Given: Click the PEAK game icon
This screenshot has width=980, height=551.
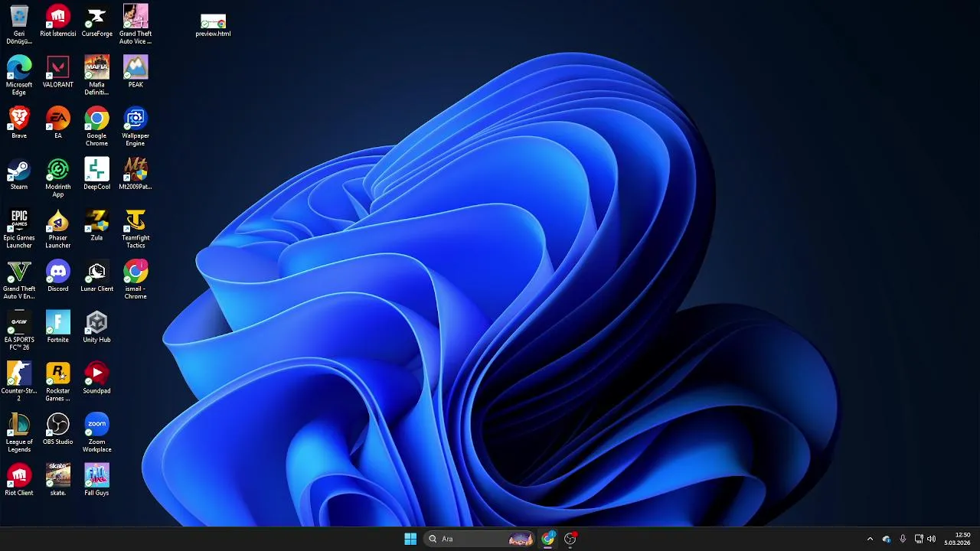Looking at the screenshot, I should [x=136, y=72].
